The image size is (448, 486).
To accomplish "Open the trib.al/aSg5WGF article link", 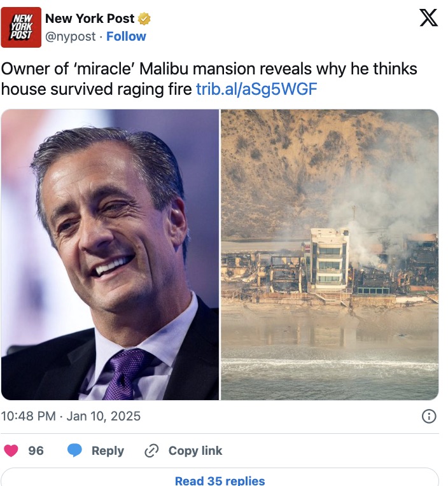I will click(x=256, y=89).
